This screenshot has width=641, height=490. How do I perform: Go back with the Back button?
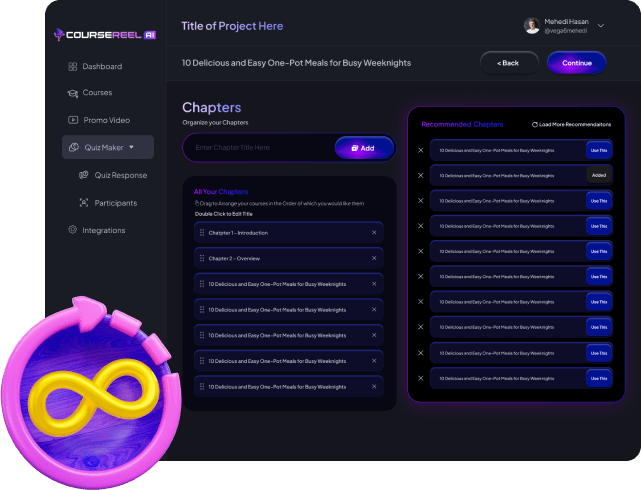509,63
